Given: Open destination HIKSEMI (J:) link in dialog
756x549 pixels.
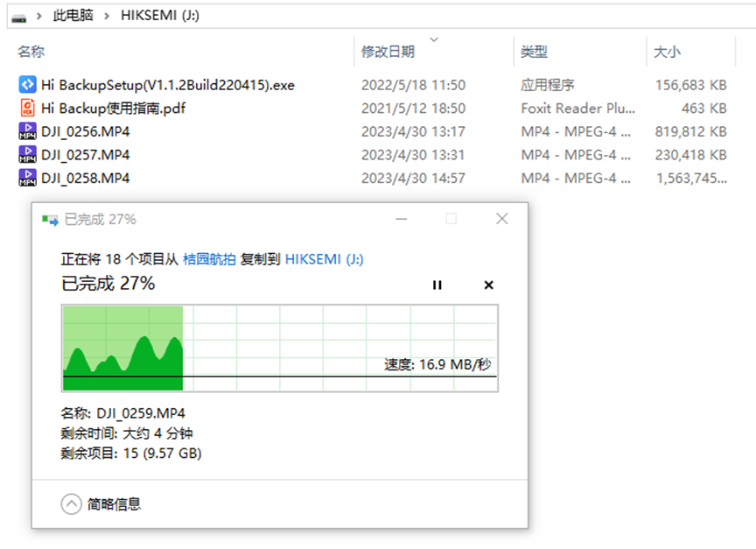Looking at the screenshot, I should coord(324,259).
